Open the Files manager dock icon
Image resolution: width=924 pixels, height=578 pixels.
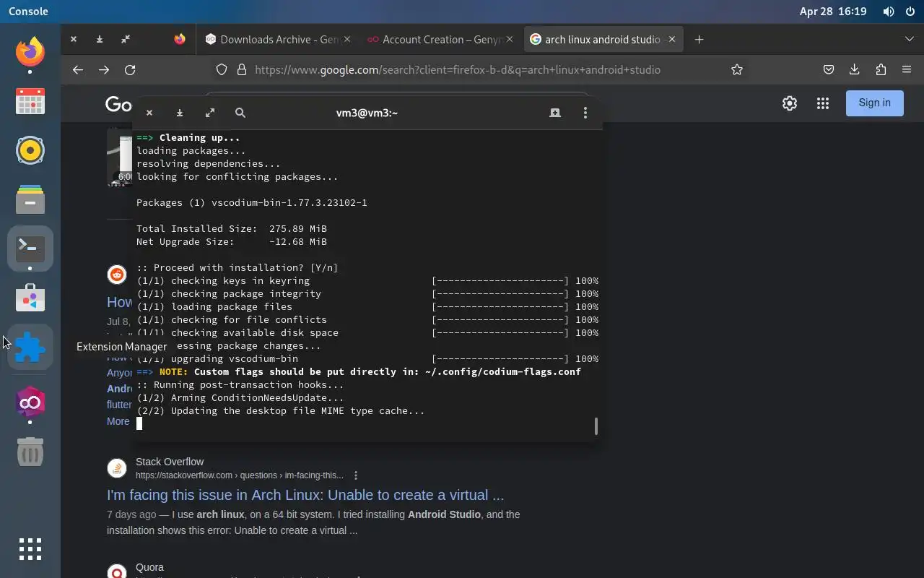click(30, 199)
